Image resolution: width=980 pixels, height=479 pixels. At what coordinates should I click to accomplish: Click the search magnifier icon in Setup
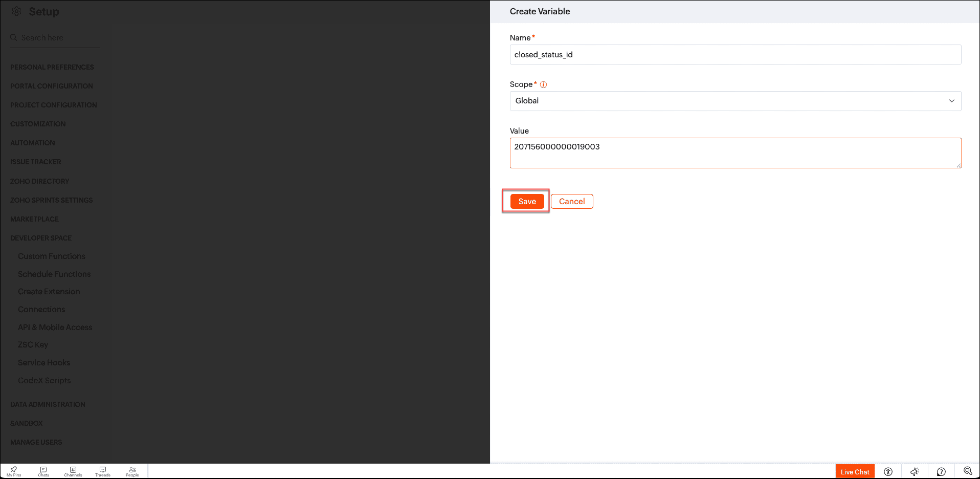[x=14, y=37]
